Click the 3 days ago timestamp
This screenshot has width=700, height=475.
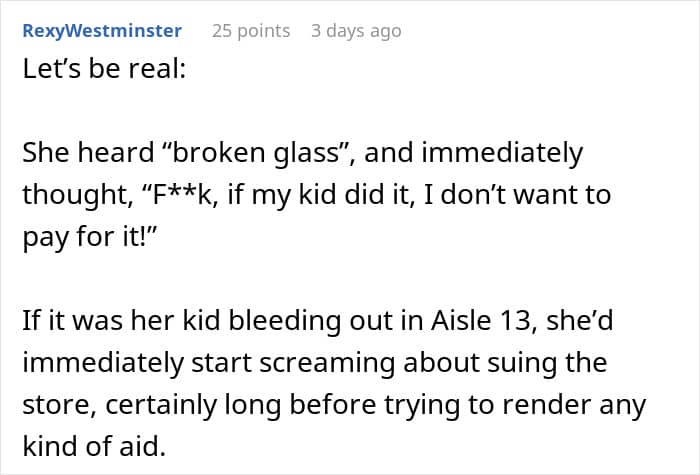click(355, 31)
